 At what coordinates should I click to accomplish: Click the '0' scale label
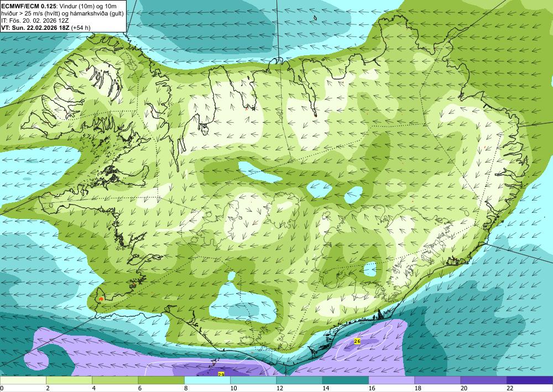[2, 389]
